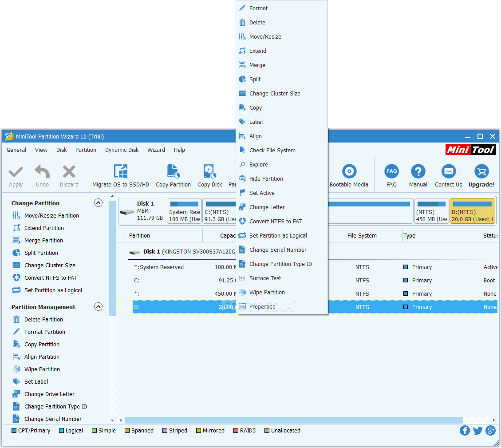Click the horizontal scrollbar thumb
Image resolution: width=501 pixels, height=448 pixels.
[294, 420]
